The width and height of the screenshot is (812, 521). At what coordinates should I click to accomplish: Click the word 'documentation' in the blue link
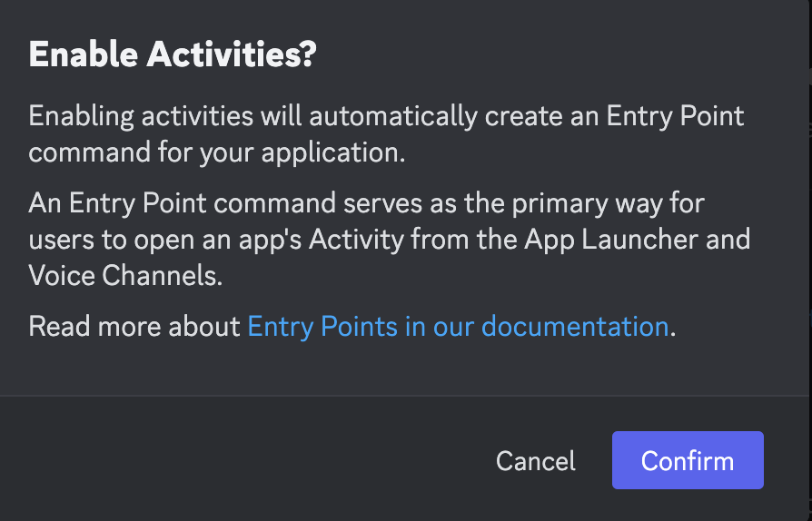tap(575, 327)
